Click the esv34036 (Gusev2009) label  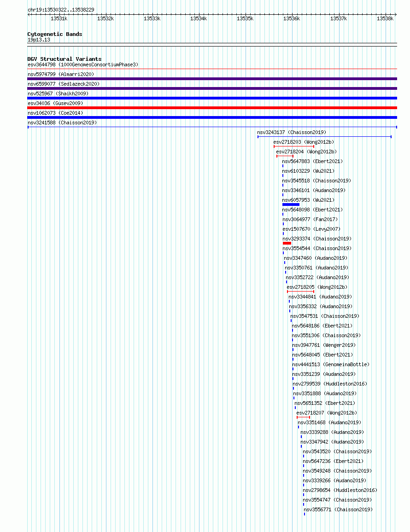point(55,103)
